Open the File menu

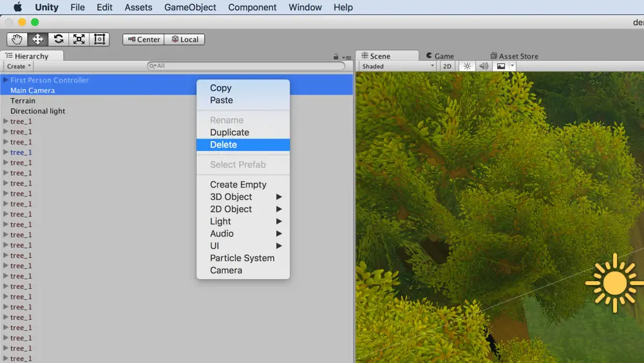pyautogui.click(x=77, y=7)
